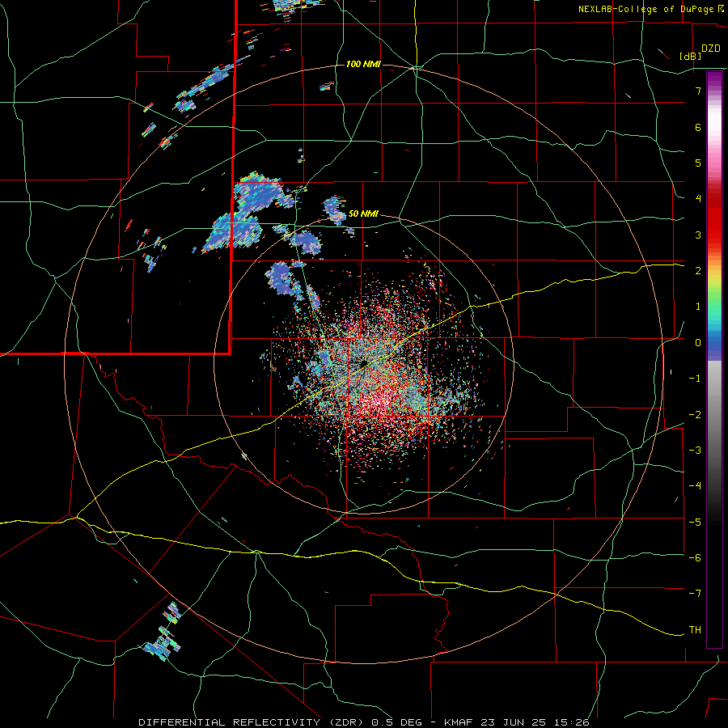
Task: Click the -7 value on the color scale
Action: tap(695, 594)
